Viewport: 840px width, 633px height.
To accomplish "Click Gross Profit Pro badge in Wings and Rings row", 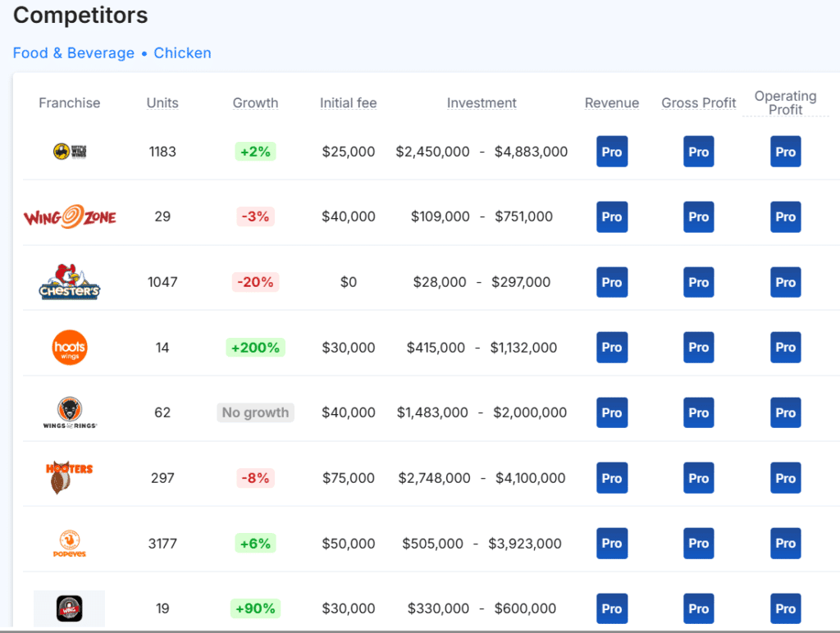I will (x=699, y=413).
